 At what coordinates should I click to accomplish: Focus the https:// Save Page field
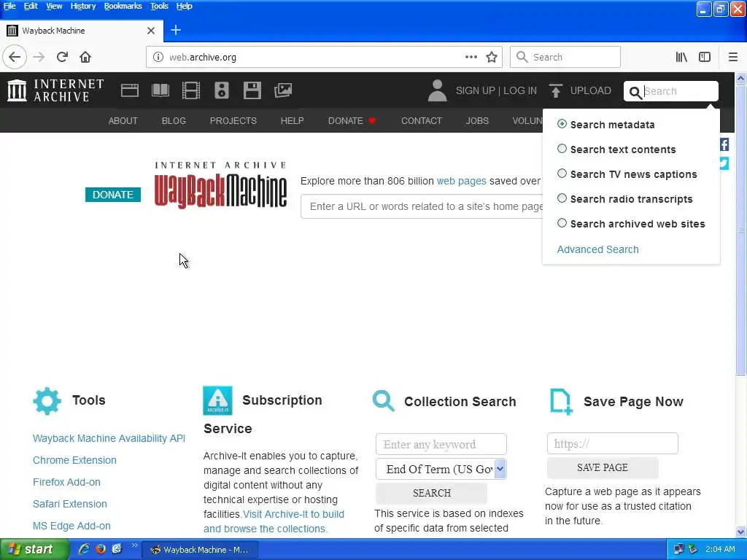tap(612, 443)
